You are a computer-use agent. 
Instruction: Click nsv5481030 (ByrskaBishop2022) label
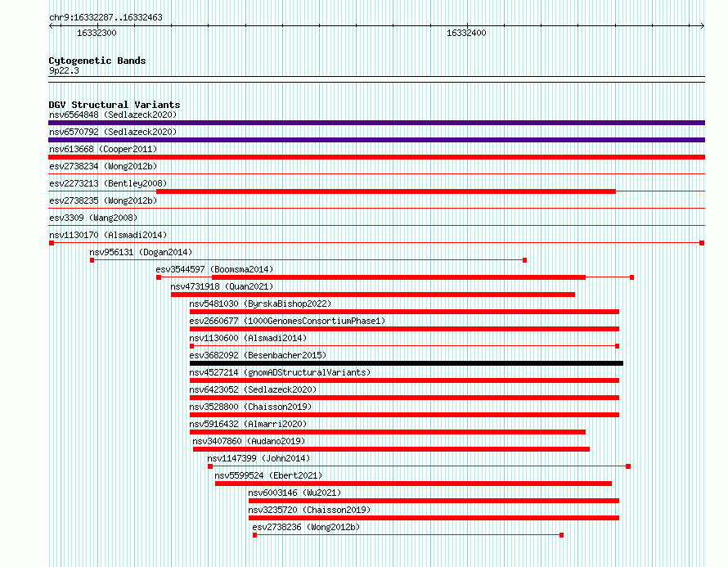click(260, 304)
